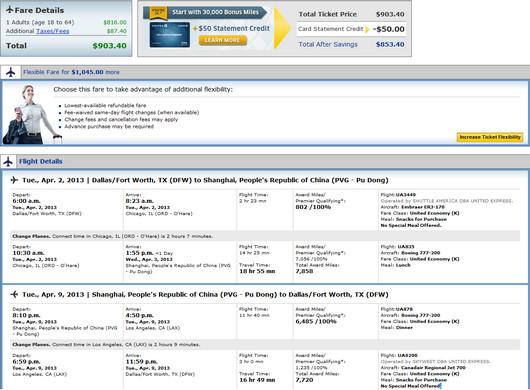Click the return plane icon for Apr. 9
This screenshot has height=390, width=530.
pyautogui.click(x=14, y=294)
